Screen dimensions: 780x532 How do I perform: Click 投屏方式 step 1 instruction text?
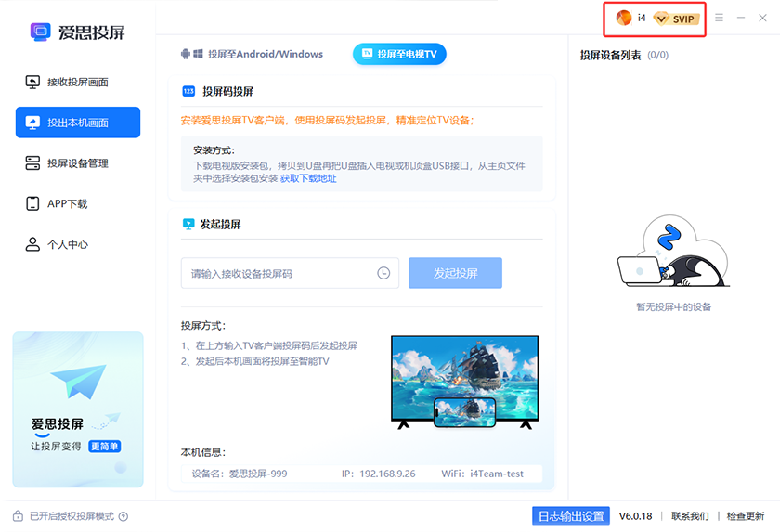click(269, 345)
